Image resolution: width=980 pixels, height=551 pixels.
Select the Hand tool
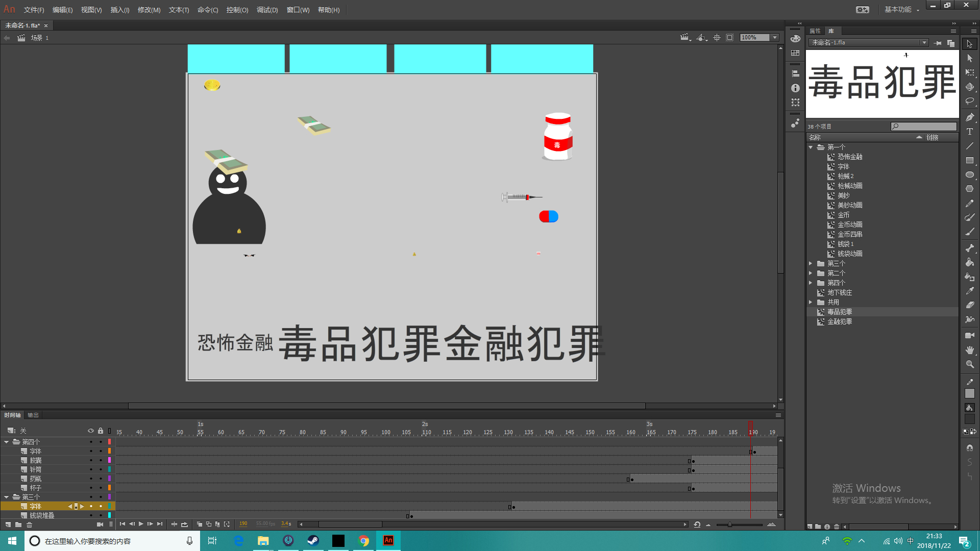pos(970,350)
